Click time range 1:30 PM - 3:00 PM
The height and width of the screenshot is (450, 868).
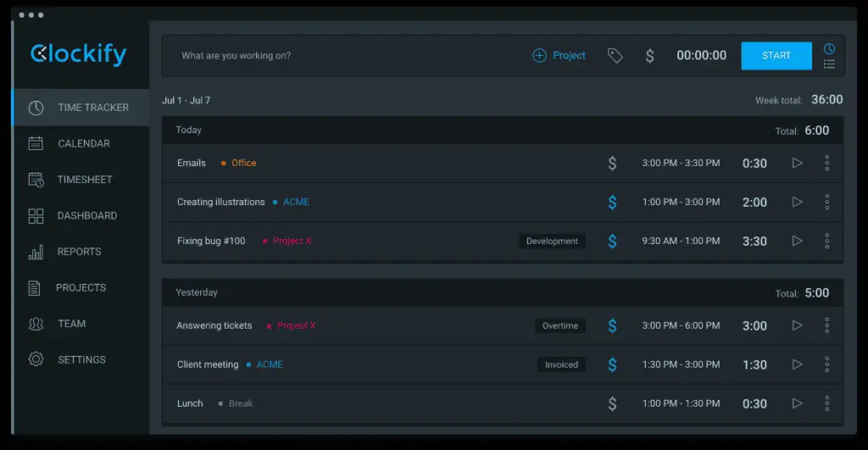[681, 364]
